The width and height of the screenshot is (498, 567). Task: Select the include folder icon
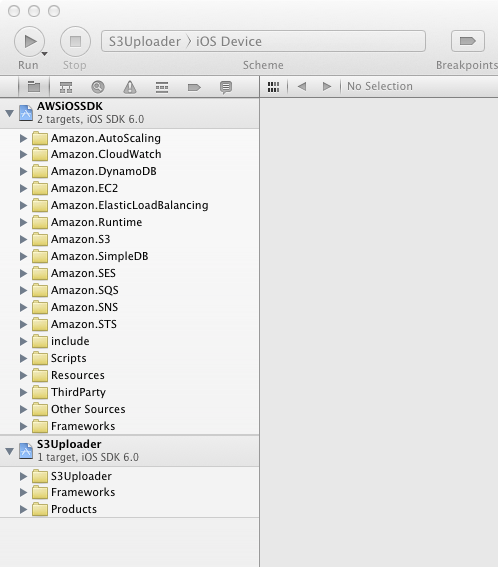click(40, 341)
